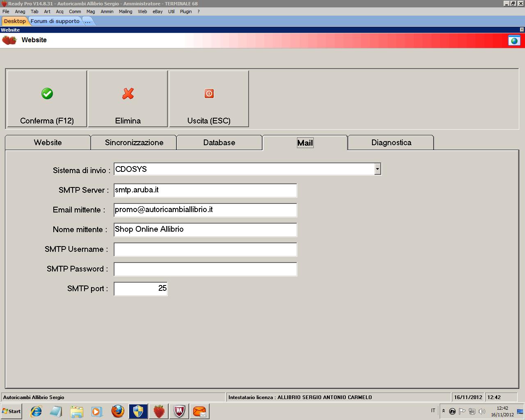
Task: Click the IT language indicator in the taskbar
Action: pos(433,411)
